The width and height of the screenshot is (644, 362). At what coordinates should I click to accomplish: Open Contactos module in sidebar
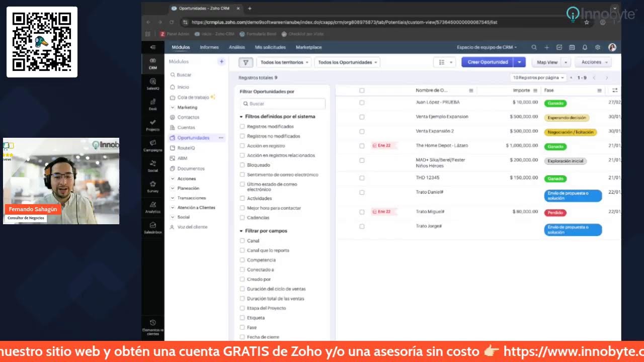(188, 117)
